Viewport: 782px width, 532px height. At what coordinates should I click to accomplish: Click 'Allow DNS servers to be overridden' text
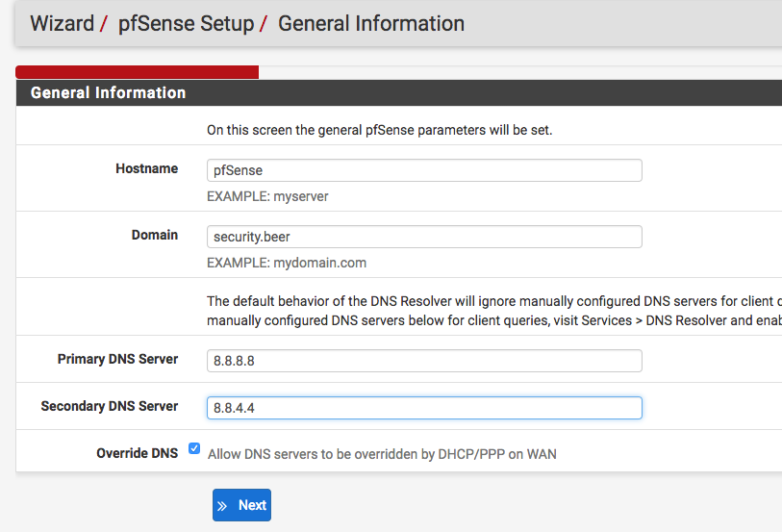pyautogui.click(x=382, y=454)
